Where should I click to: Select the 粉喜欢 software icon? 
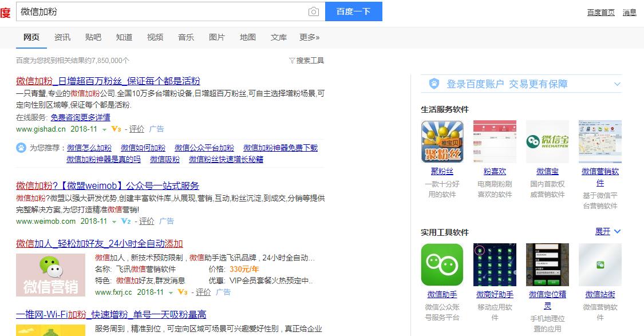495,141
